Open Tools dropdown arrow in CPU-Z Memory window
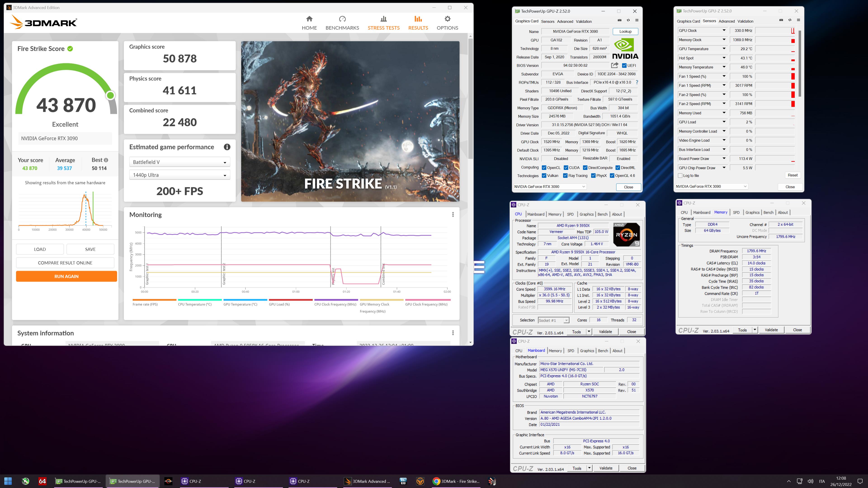Viewport: 868px width, 488px height. point(755,330)
